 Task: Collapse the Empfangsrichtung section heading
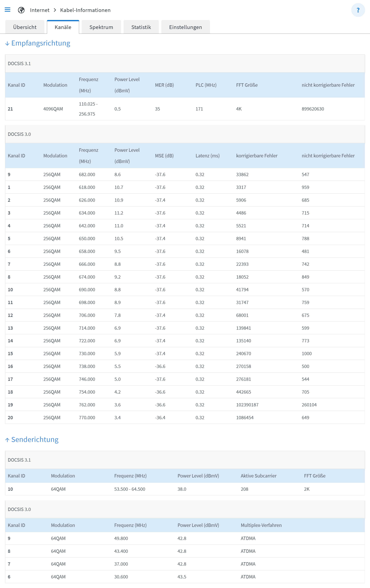(41, 43)
